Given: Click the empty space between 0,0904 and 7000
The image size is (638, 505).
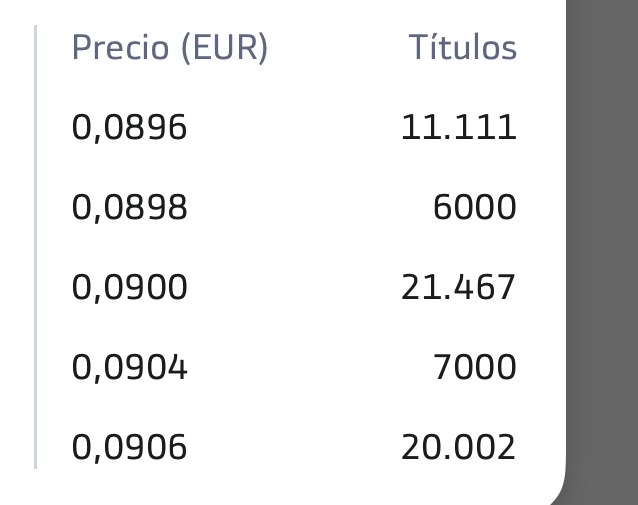Looking at the screenshot, I should [x=310, y=367].
